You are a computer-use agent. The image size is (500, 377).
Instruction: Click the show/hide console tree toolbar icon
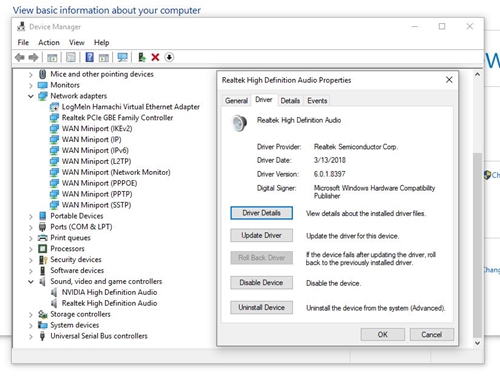pos(52,58)
